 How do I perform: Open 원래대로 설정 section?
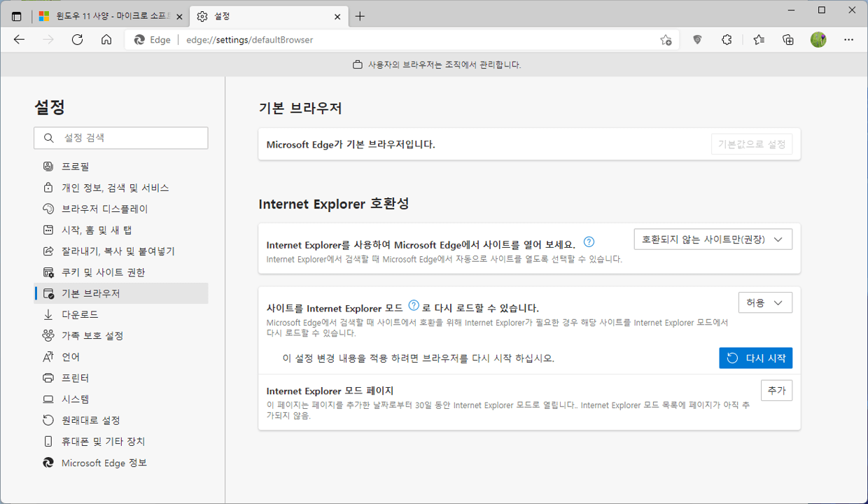(121, 420)
